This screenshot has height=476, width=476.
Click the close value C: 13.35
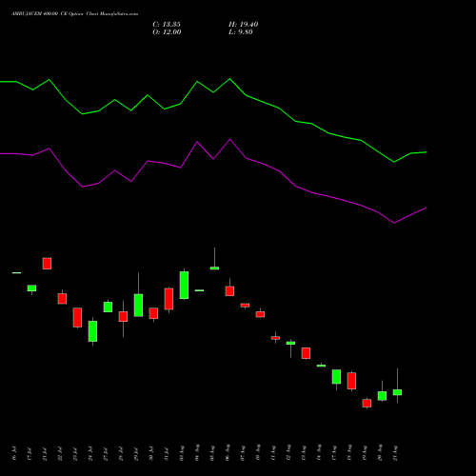click(x=167, y=25)
